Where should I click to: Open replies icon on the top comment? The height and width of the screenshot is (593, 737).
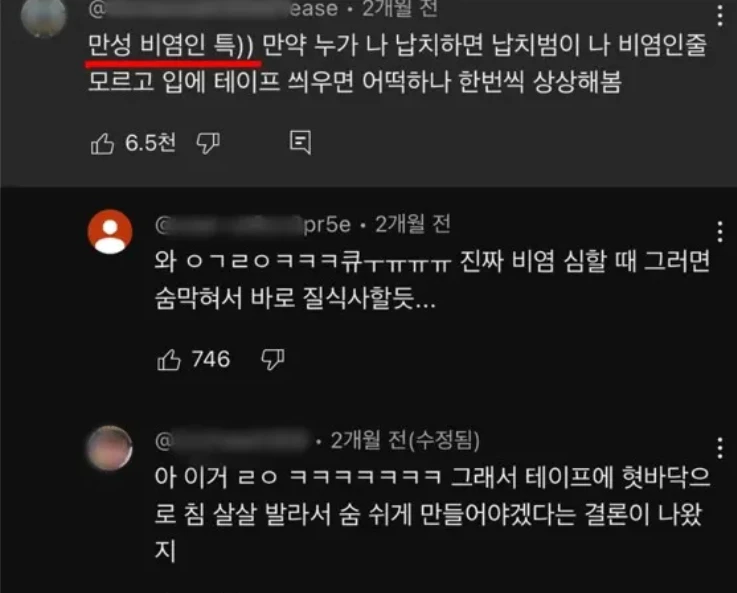pos(300,142)
